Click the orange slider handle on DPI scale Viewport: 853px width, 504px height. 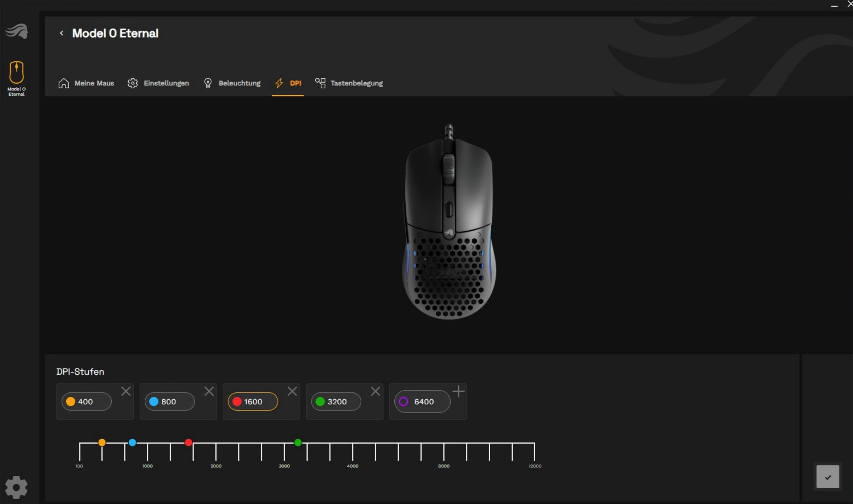coord(102,443)
